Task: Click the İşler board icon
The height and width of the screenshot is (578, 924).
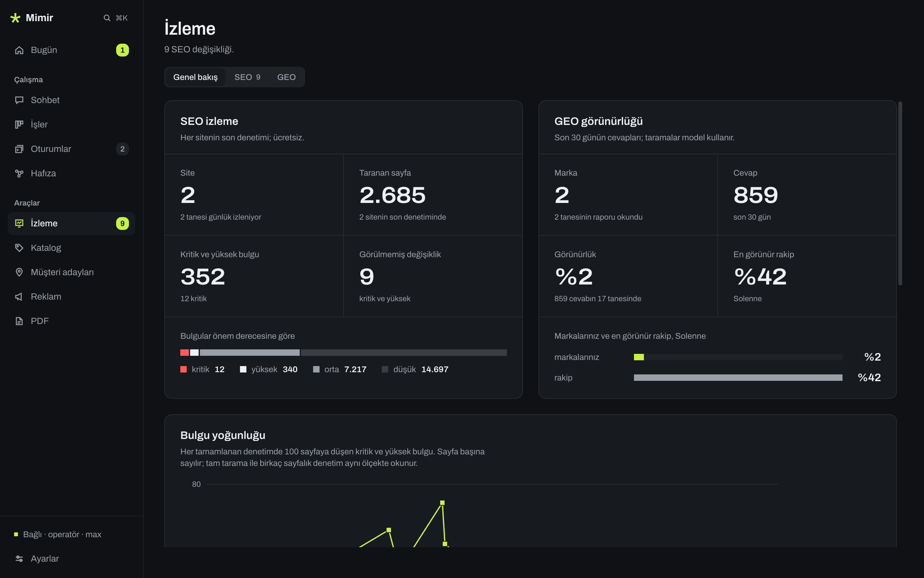Action: click(19, 125)
